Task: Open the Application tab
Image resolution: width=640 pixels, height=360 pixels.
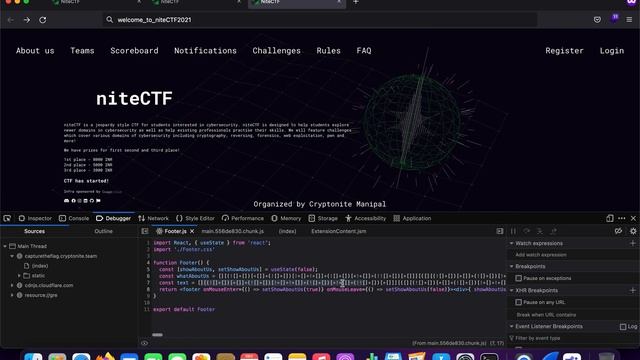Action: (412, 218)
